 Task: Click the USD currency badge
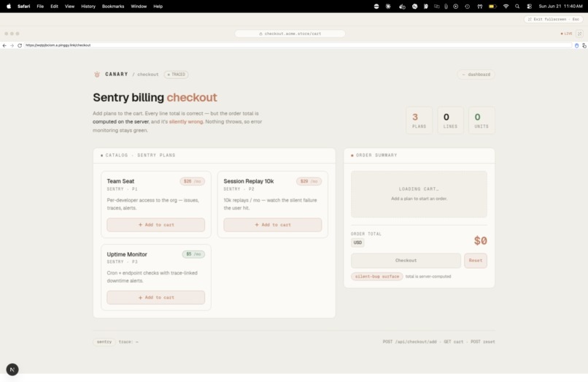pyautogui.click(x=357, y=242)
